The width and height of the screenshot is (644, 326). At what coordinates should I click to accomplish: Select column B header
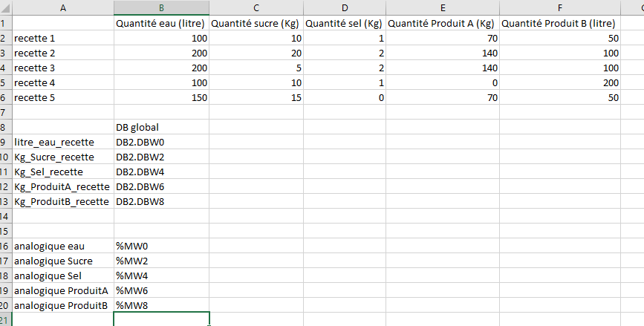tap(161, 7)
